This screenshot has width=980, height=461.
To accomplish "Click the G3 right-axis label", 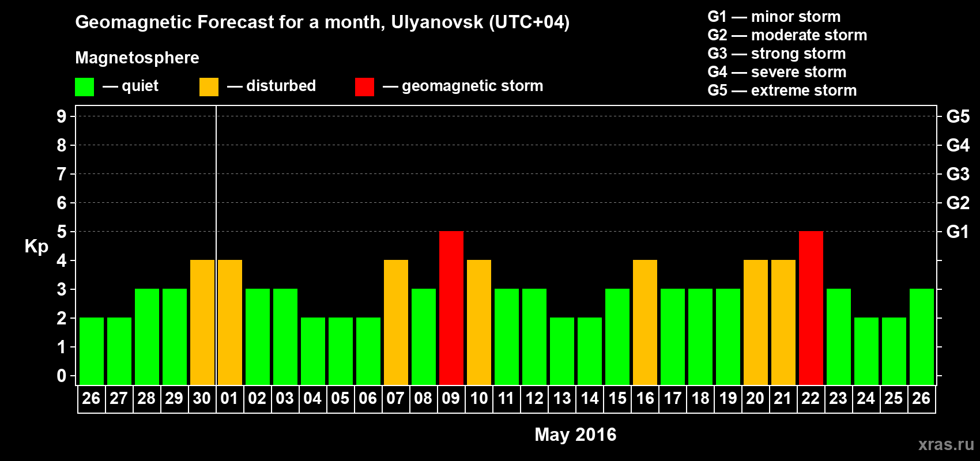I will [x=958, y=174].
